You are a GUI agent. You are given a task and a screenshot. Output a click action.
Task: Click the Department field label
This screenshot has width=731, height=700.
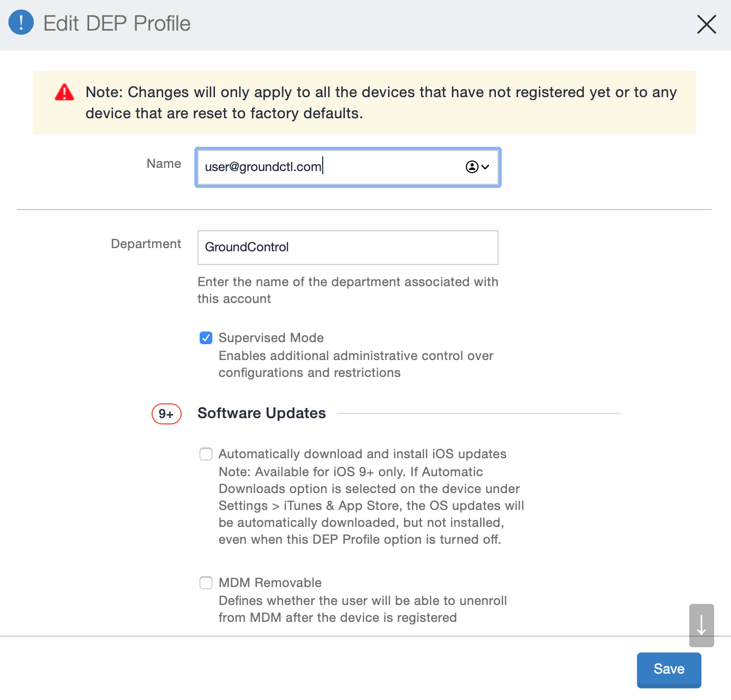[x=146, y=244]
